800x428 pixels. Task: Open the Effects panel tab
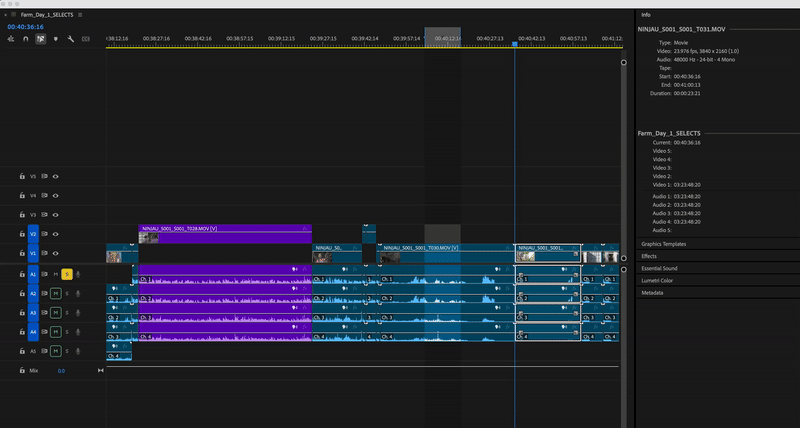pos(649,256)
